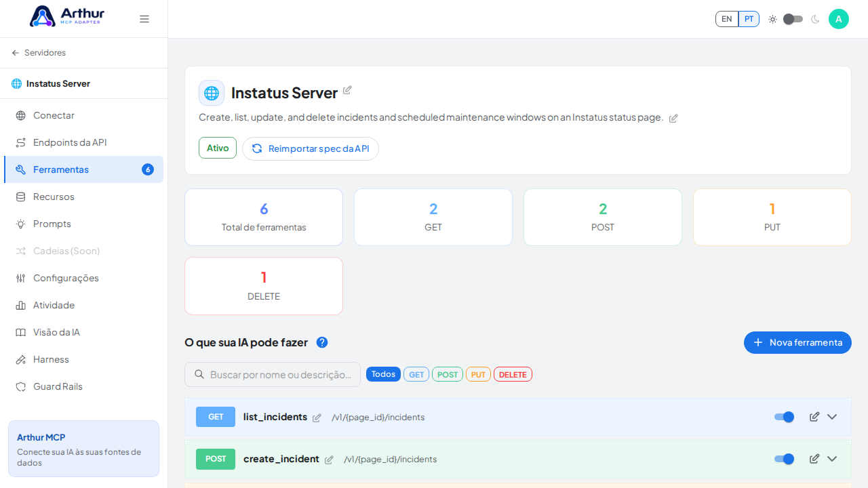Click the Instatus Server globe icon in header card
Viewport: 868px width, 488px height.
click(212, 93)
